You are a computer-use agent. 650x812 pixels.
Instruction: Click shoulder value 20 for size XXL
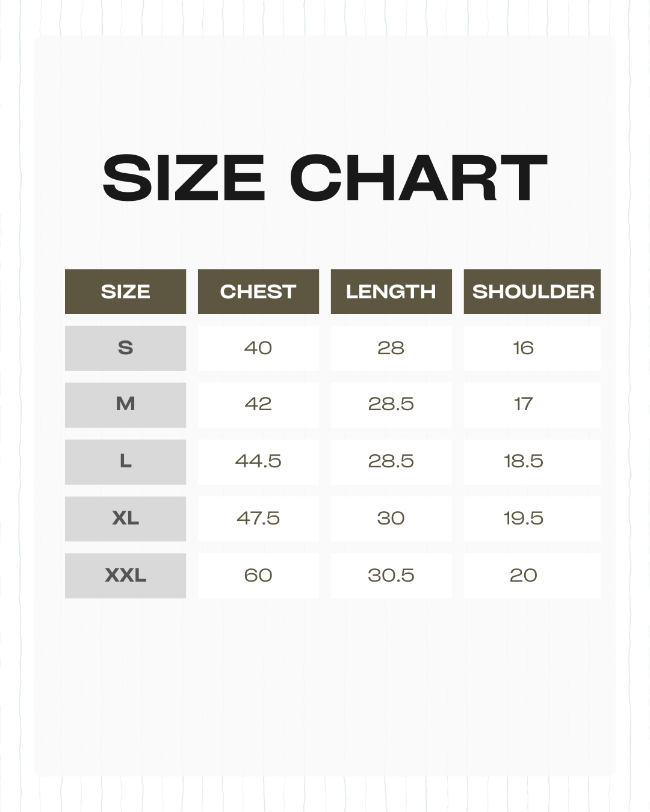(524, 576)
